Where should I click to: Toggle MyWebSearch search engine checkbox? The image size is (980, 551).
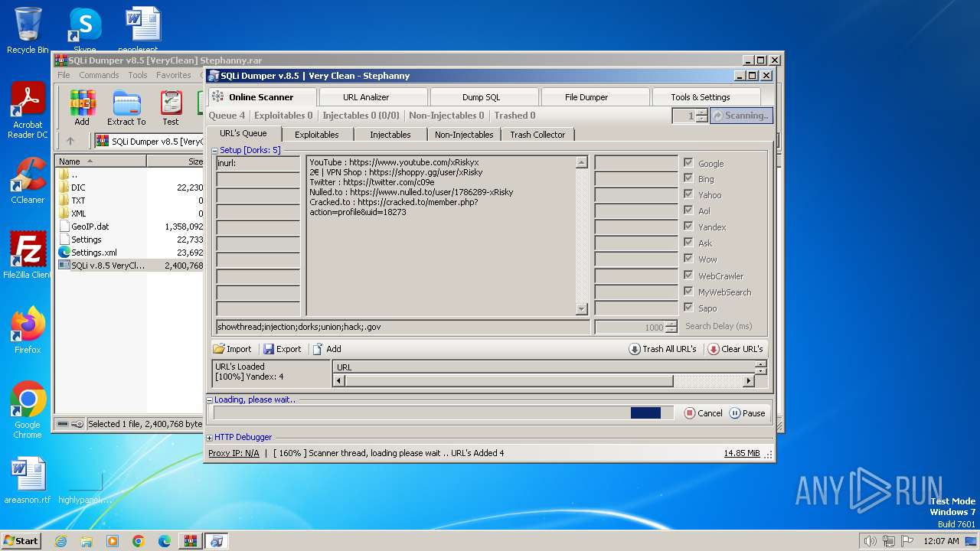click(x=688, y=292)
